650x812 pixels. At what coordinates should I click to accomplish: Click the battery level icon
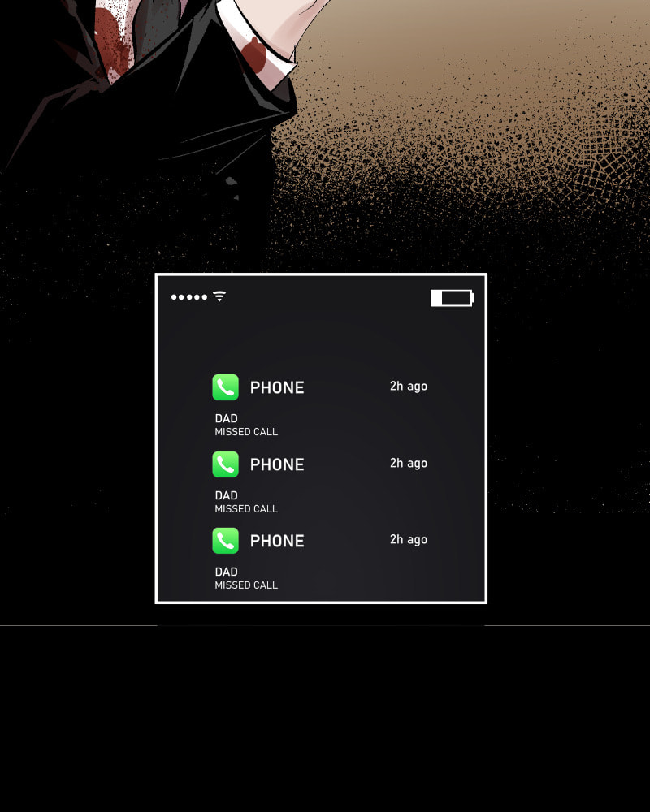[x=452, y=298]
